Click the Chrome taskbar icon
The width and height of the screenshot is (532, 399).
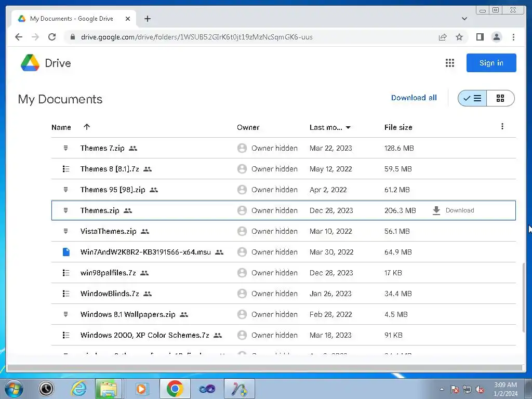click(175, 389)
